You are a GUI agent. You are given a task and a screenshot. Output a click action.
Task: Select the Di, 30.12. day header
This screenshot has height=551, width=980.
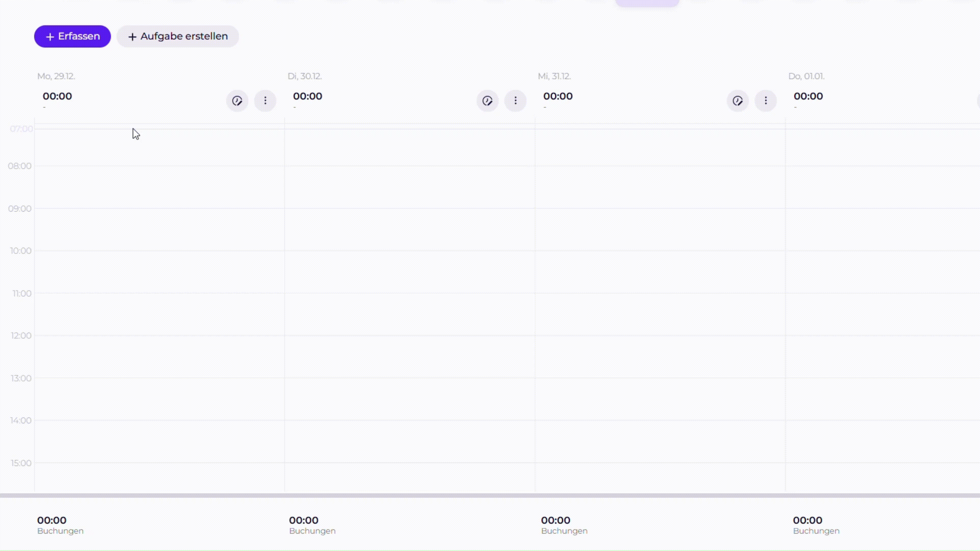pyautogui.click(x=305, y=76)
